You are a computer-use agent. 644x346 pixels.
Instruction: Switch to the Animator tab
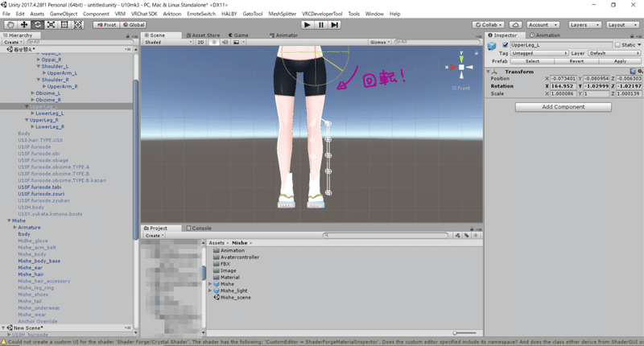[x=283, y=35]
